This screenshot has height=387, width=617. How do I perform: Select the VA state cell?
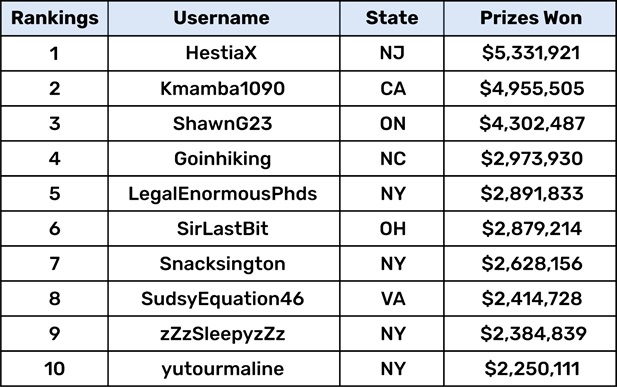(392, 299)
